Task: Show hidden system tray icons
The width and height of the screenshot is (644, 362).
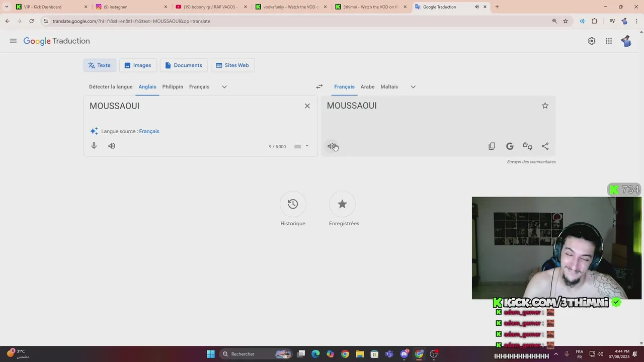Action: pyautogui.click(x=556, y=354)
